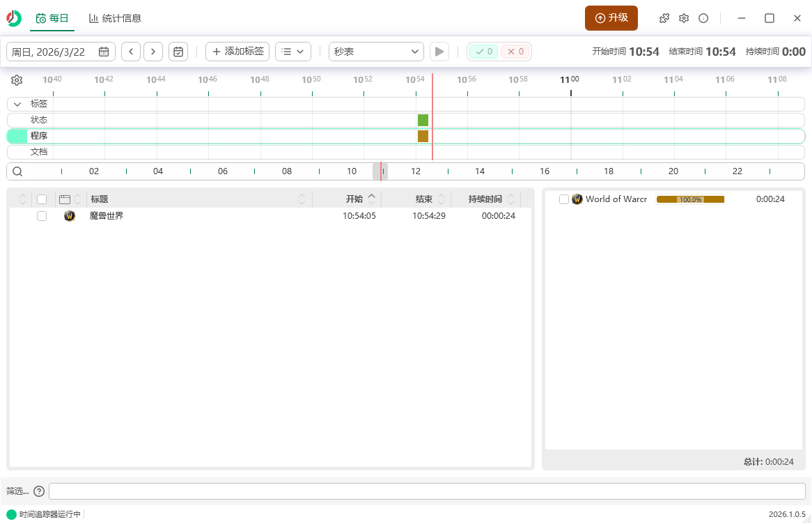Screen dimensions: 812x524
Task: Click the puzzle-piece extensions icon in the titlebar
Action: [x=664, y=17]
